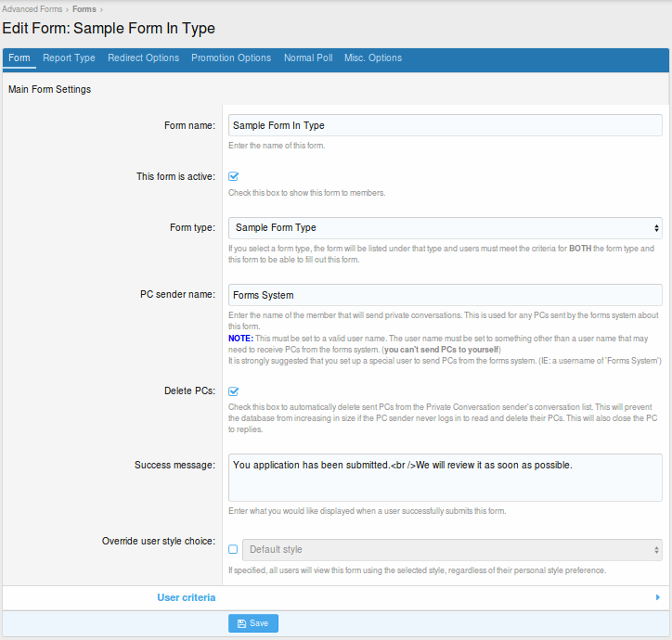Click inside the Success message textarea
The width and height of the screenshot is (672, 640).
pyautogui.click(x=445, y=477)
